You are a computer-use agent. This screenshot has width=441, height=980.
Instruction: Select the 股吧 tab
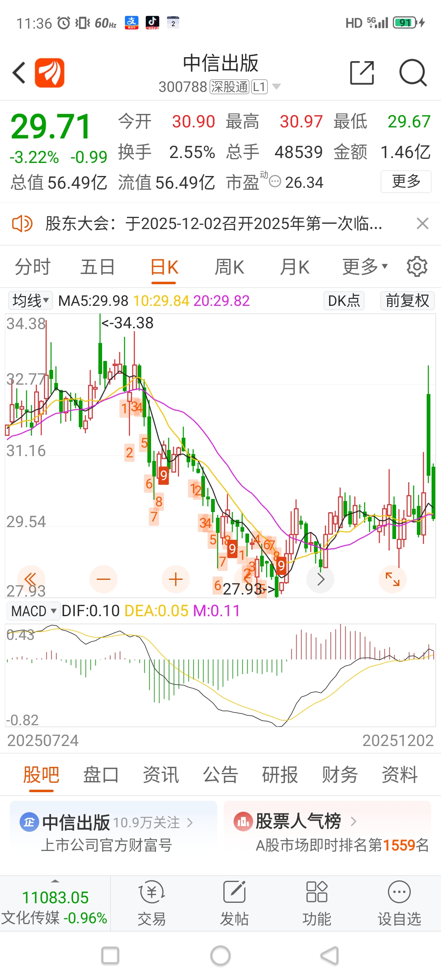[x=41, y=775]
